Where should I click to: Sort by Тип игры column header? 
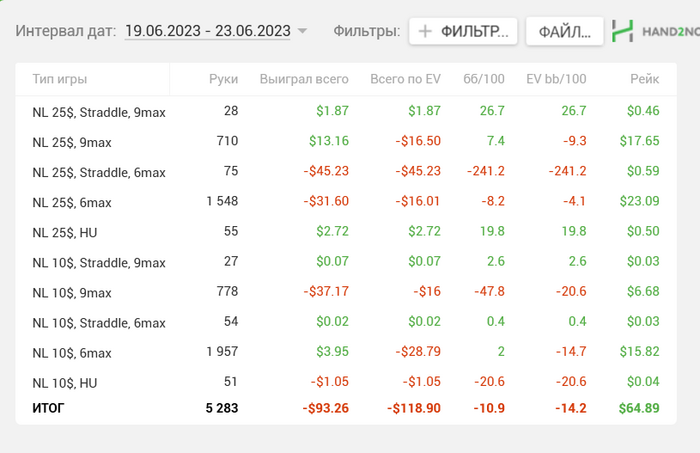click(x=58, y=78)
